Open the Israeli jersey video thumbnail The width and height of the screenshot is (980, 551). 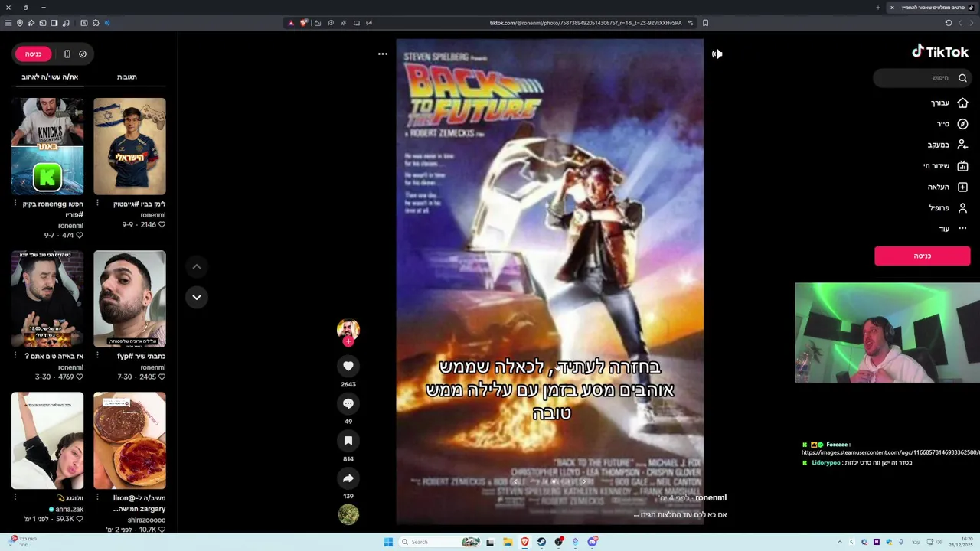point(129,145)
